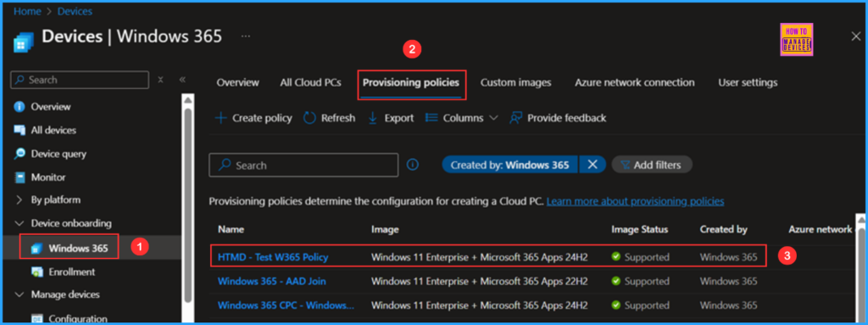Click the Image cell of AAD Join row
Image resolution: width=868 pixels, height=325 pixels.
(x=480, y=281)
